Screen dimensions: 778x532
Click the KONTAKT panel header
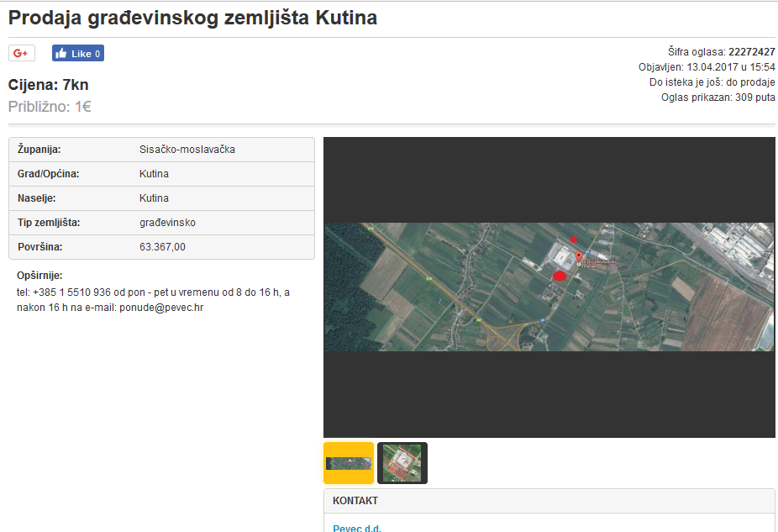pos(355,501)
